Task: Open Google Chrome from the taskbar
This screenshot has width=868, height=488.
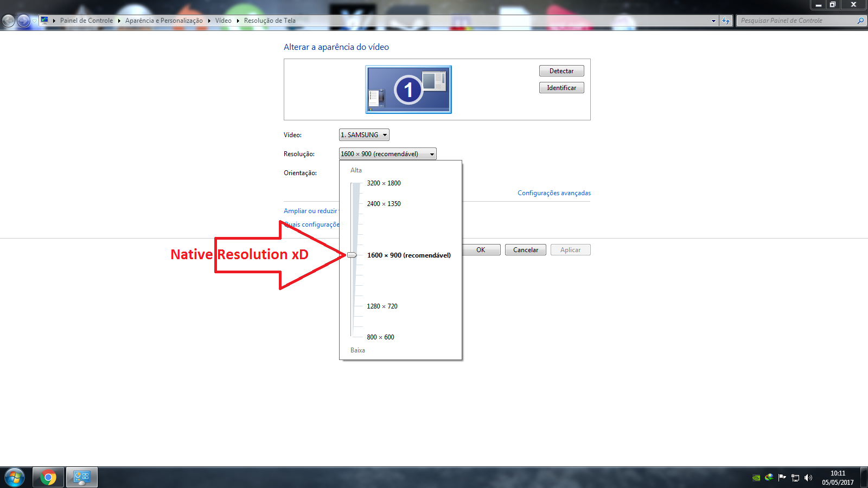Action: point(48,477)
